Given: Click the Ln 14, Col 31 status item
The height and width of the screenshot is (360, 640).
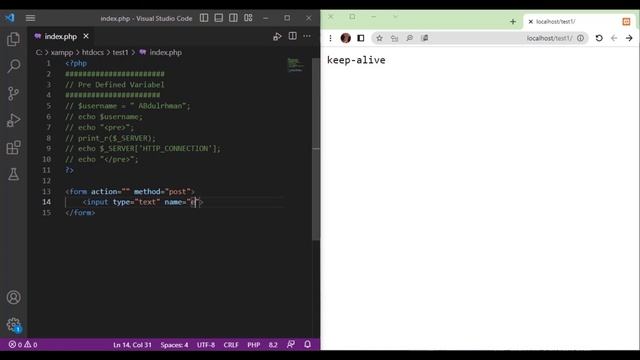Looking at the screenshot, I should [132, 345].
